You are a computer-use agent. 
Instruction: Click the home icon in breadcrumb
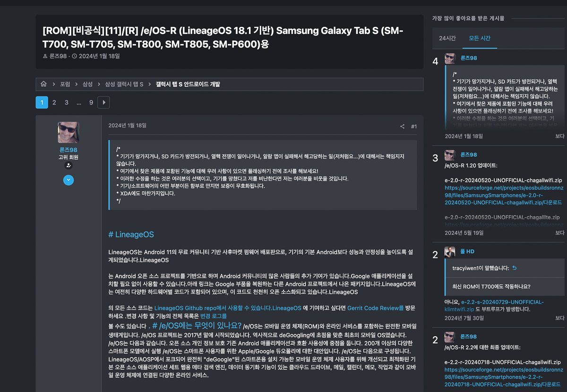(x=43, y=84)
